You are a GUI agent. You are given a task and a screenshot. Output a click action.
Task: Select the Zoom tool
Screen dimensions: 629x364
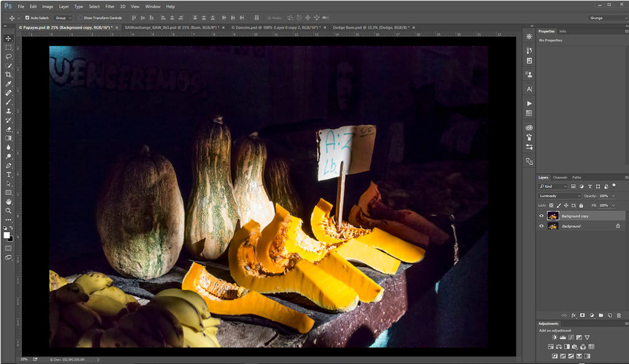click(x=9, y=211)
